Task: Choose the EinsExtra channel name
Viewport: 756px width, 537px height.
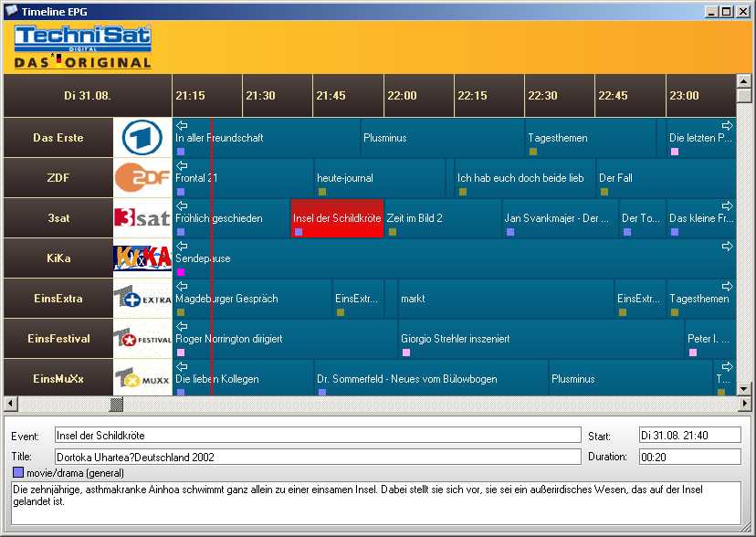Action: coord(58,298)
